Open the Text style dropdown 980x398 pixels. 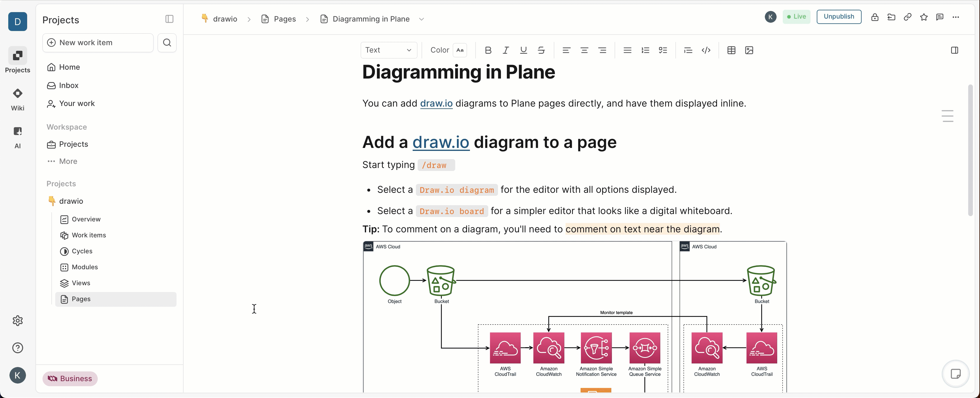coord(388,50)
